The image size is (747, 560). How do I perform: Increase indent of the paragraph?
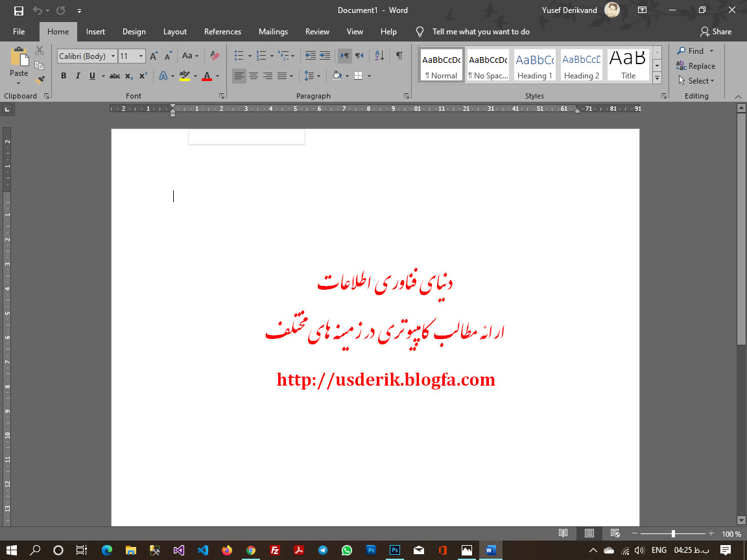[x=325, y=56]
